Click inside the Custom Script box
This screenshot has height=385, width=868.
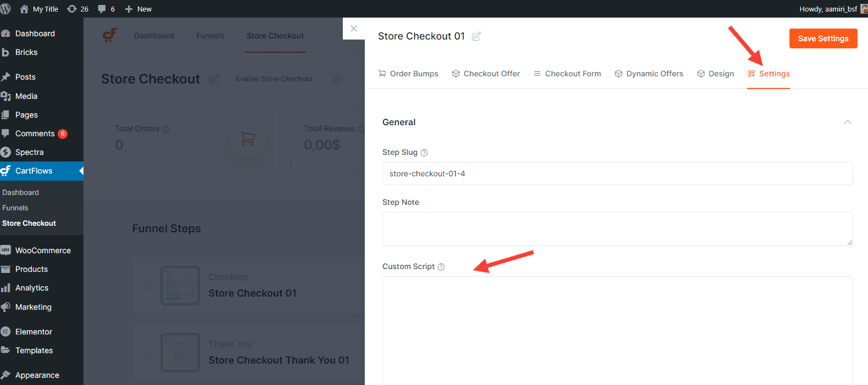pos(617,330)
